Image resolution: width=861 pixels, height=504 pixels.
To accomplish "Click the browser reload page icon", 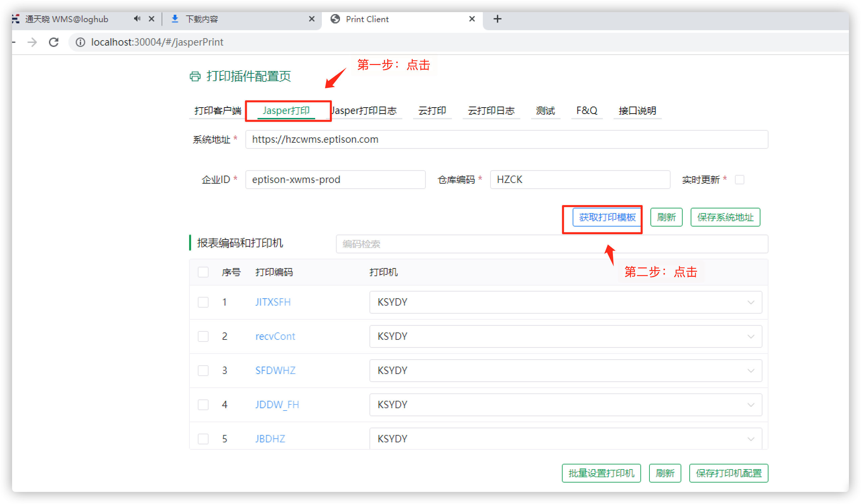I will click(x=54, y=42).
